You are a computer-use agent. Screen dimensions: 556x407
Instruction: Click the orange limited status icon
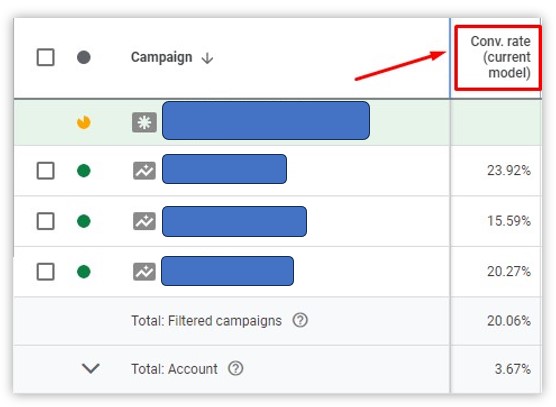point(84,122)
